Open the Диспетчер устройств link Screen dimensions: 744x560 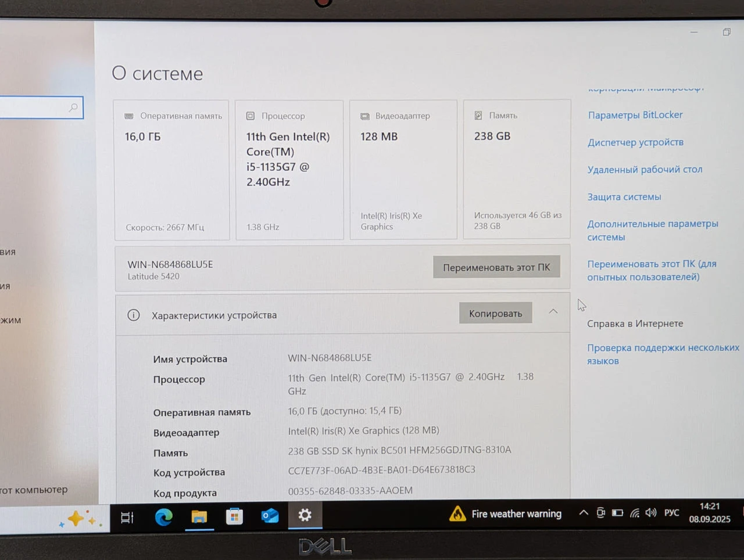(635, 142)
